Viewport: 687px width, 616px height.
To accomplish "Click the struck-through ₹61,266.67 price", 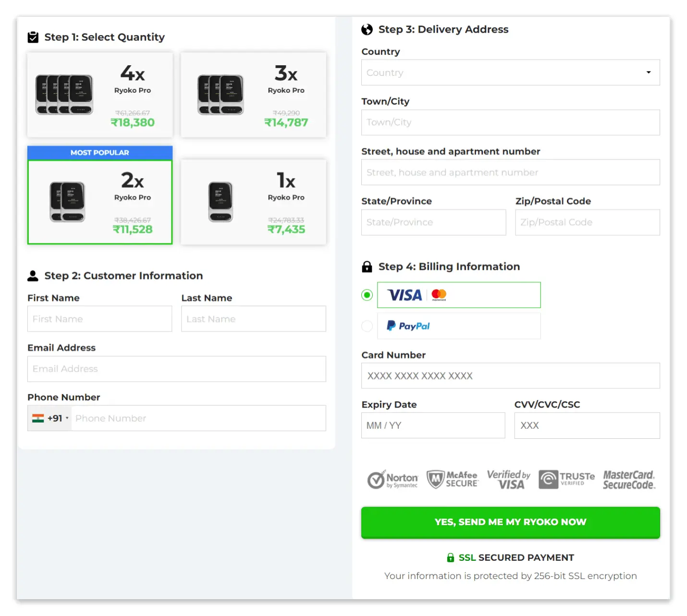I will [x=133, y=113].
